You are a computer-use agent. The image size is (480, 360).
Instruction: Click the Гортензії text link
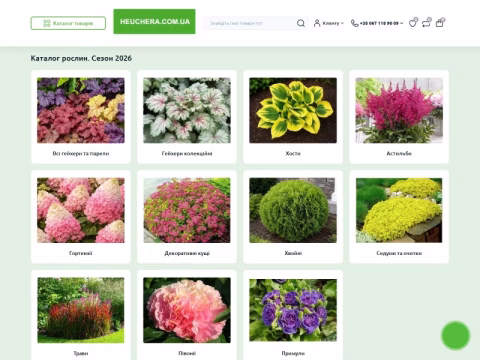pyautogui.click(x=81, y=253)
